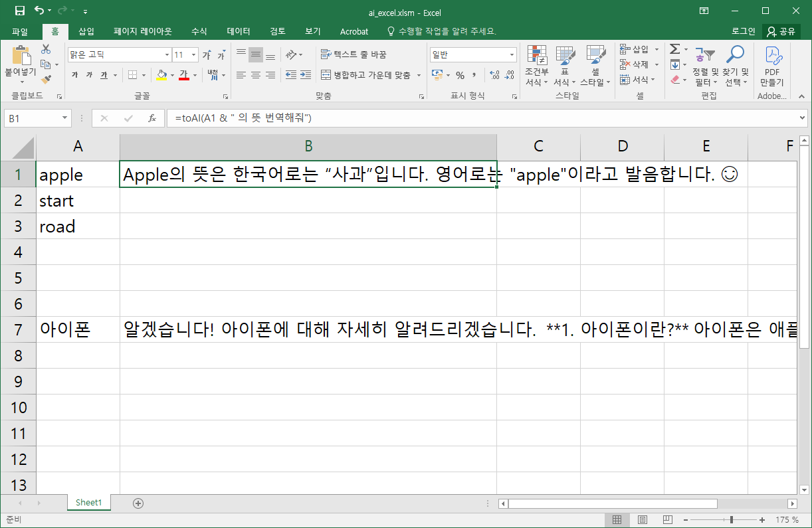
Task: Click the AutoSum sigma icon
Action: 674,49
